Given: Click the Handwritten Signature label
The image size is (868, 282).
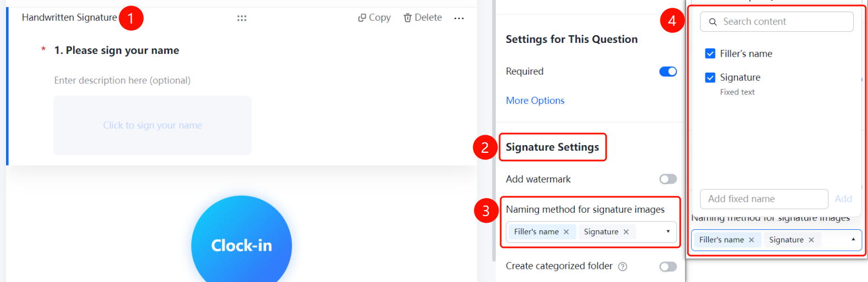Looking at the screenshot, I should (69, 18).
